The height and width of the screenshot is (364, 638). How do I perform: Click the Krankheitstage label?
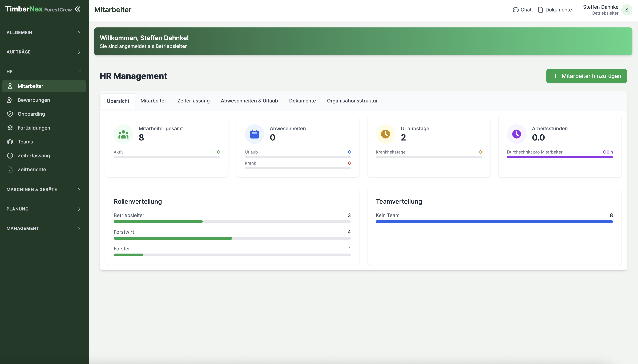coord(391,152)
